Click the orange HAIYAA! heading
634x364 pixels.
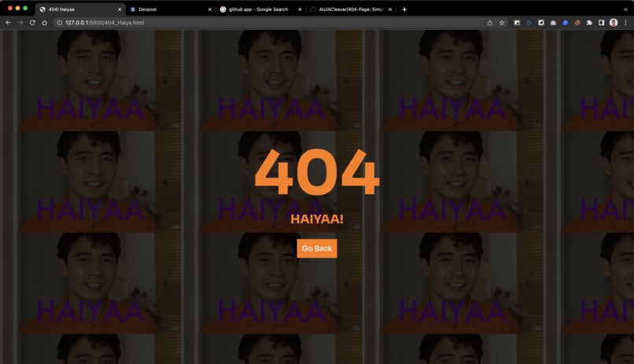pyautogui.click(x=317, y=219)
